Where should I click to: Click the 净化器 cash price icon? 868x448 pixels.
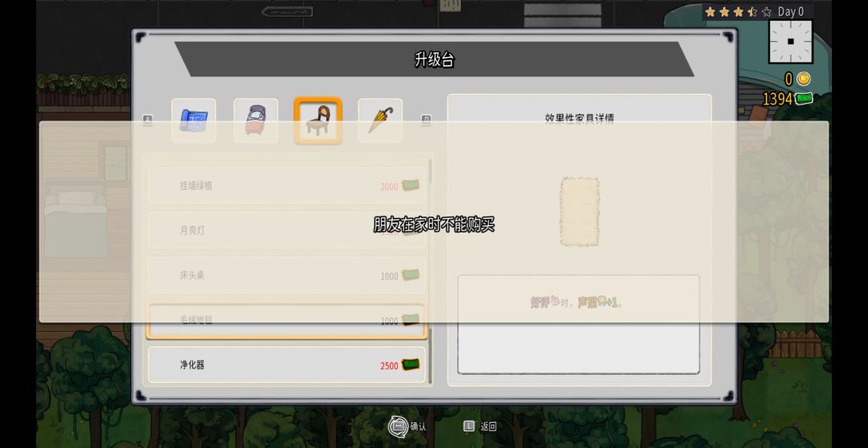[410, 365]
